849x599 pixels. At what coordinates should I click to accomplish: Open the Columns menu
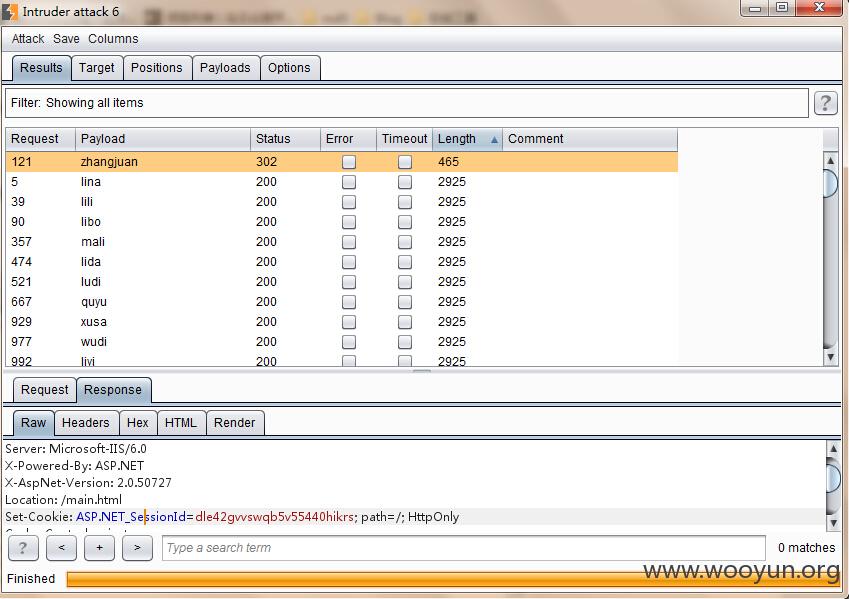click(x=113, y=39)
